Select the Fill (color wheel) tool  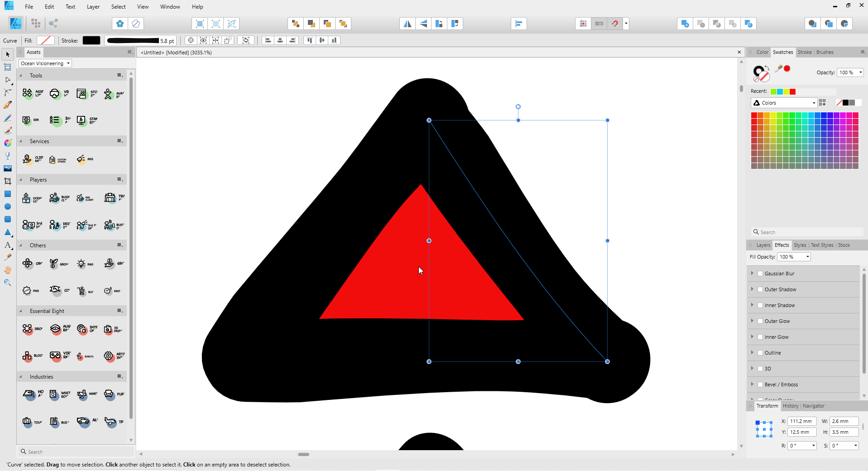coord(8,143)
